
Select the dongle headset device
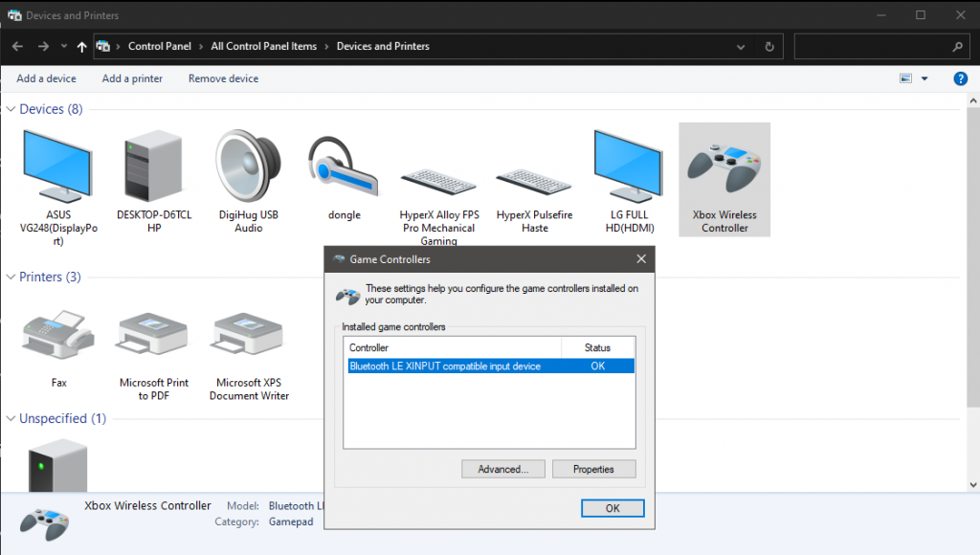coord(345,176)
